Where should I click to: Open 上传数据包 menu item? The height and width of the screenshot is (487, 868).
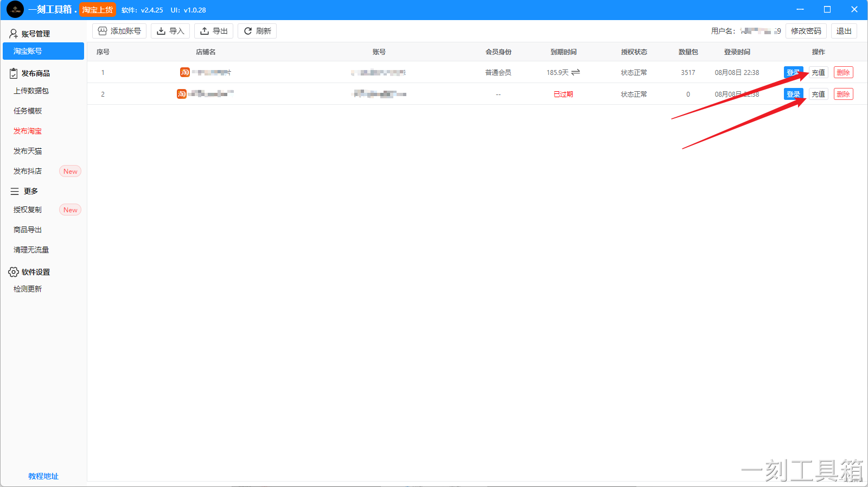tap(31, 91)
